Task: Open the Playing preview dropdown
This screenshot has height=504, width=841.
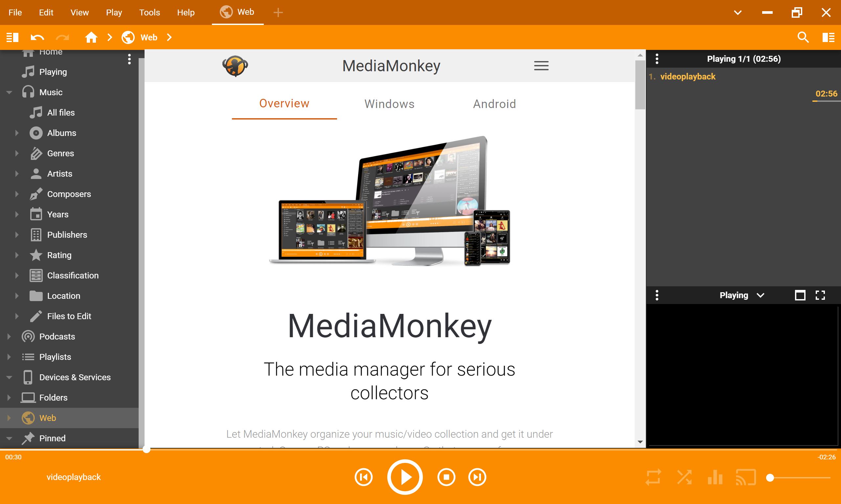Action: click(x=760, y=295)
